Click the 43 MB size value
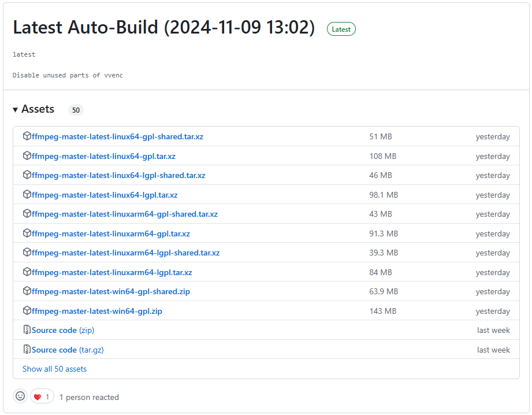Image resolution: width=532 pixels, height=415 pixels. [381, 214]
